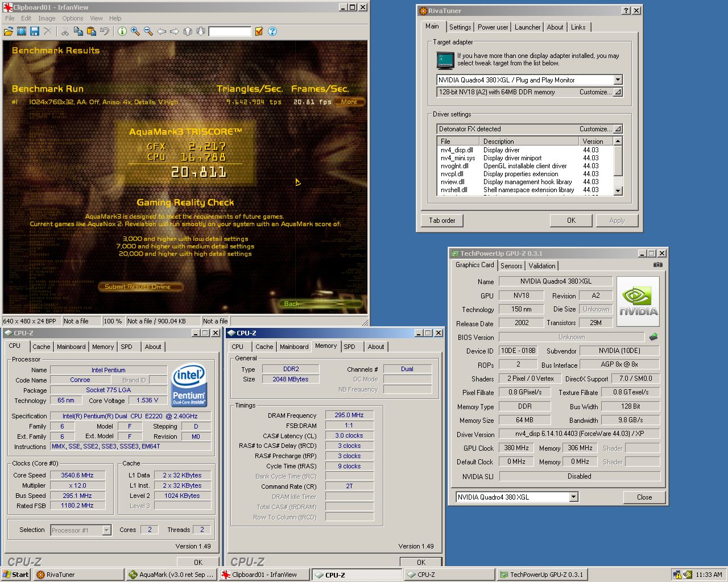Switch to the Launcher tab in RivaTuner

528,27
